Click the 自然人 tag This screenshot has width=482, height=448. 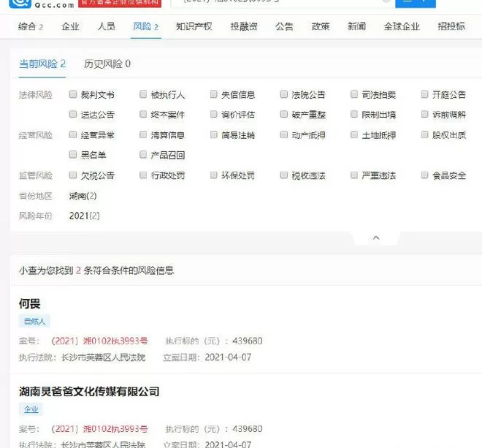click(34, 322)
